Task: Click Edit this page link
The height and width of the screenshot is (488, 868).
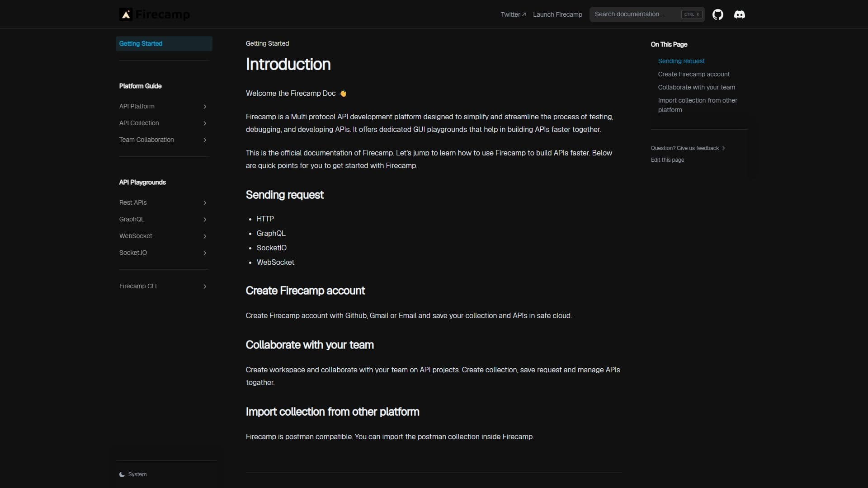Action: (x=667, y=160)
